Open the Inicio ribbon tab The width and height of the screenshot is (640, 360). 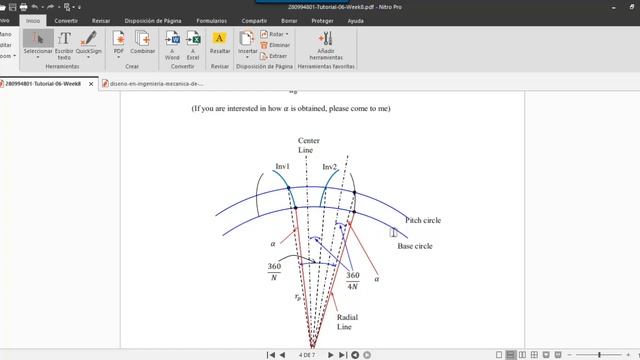point(33,21)
